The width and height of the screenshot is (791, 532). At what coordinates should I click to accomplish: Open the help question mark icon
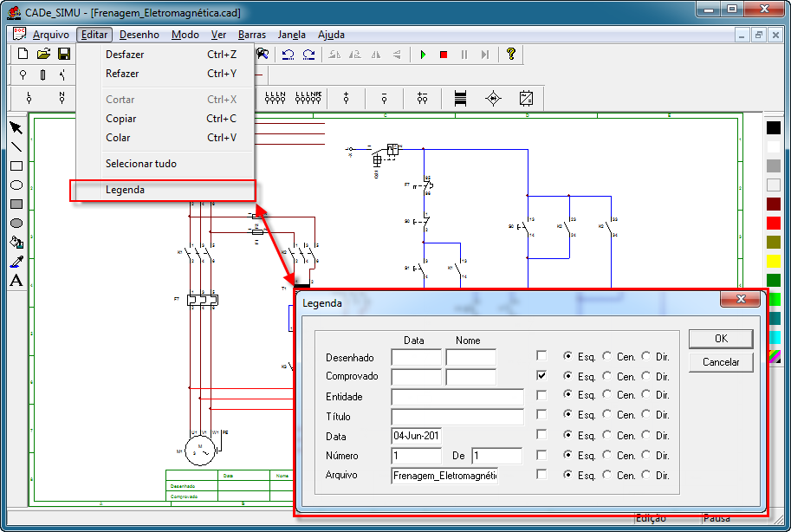(x=511, y=55)
